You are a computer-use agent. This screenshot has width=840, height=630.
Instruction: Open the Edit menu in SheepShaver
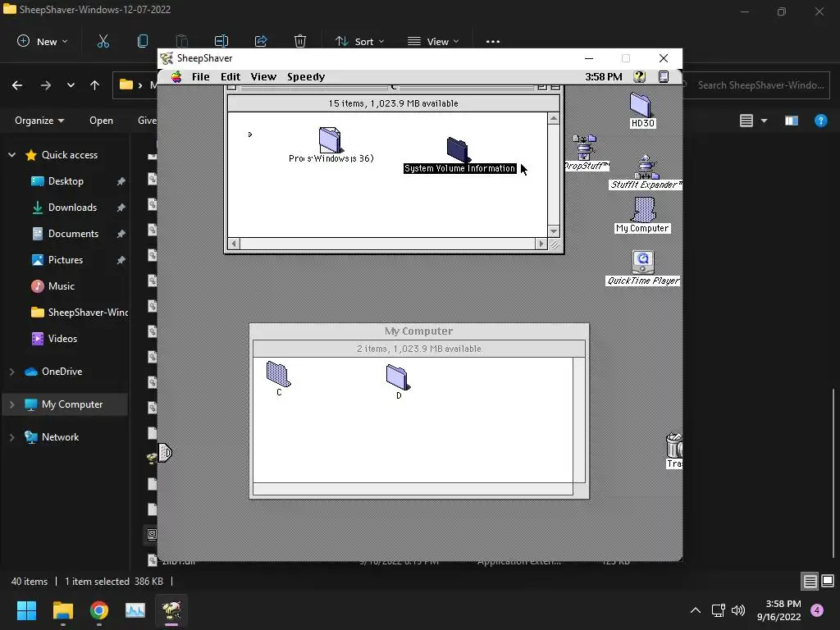click(x=231, y=76)
